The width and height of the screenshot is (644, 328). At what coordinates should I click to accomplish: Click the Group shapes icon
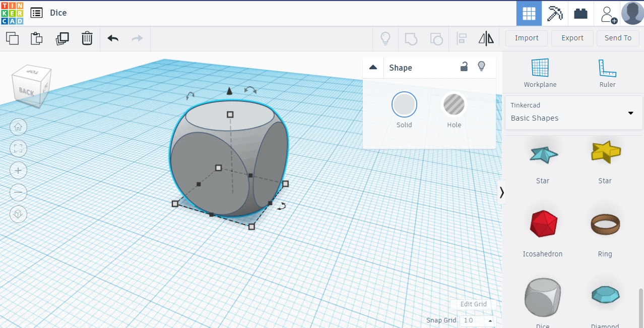[x=411, y=38]
